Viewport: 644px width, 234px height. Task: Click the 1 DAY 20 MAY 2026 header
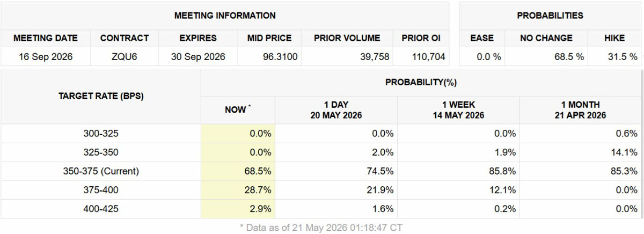(336, 110)
